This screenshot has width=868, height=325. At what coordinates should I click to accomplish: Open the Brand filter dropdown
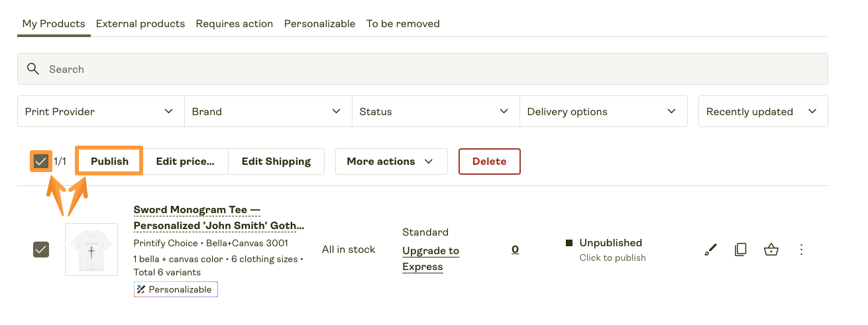pyautogui.click(x=268, y=111)
